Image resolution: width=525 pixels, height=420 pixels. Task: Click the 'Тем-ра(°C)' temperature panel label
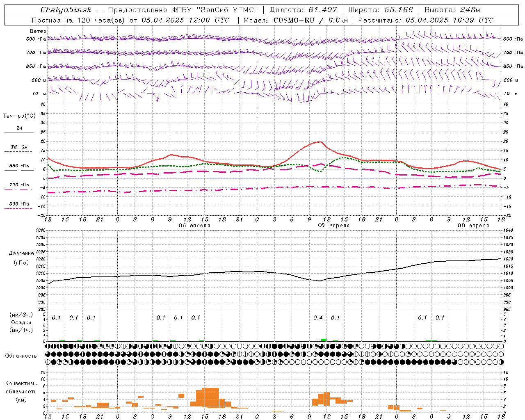point(19,116)
